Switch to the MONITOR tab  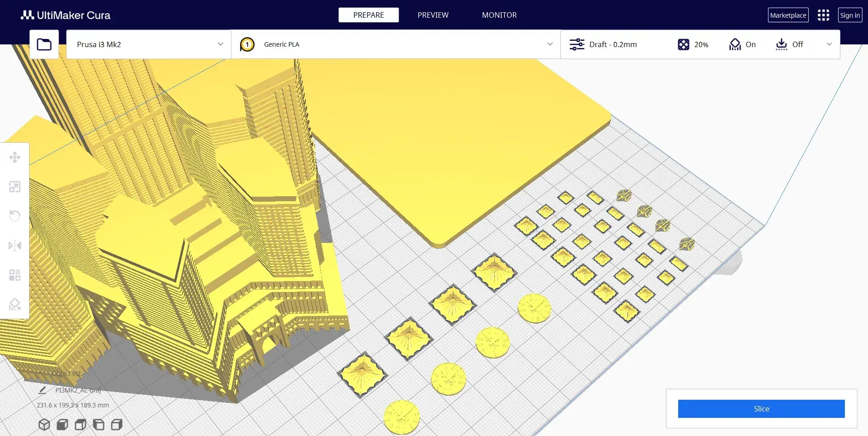pyautogui.click(x=499, y=15)
